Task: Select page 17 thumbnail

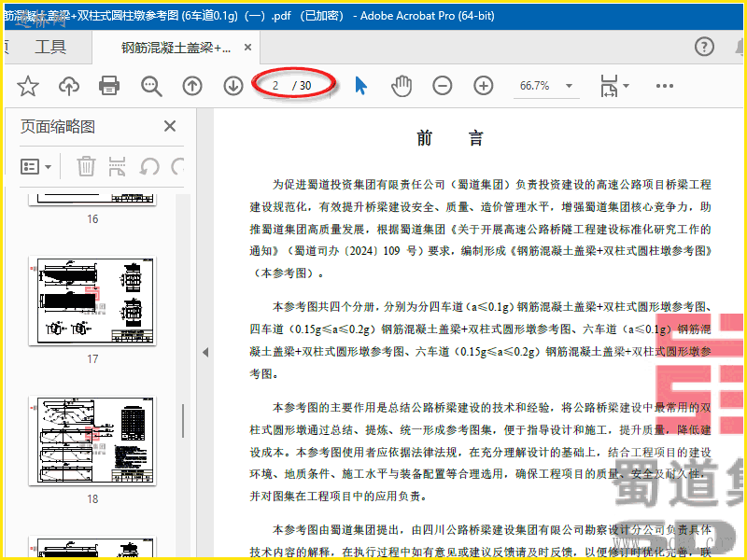Action: (x=91, y=301)
